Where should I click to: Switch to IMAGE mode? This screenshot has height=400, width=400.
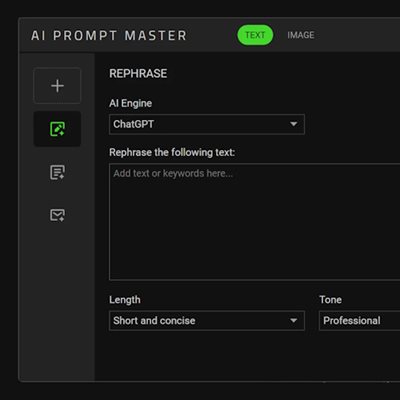click(x=301, y=35)
